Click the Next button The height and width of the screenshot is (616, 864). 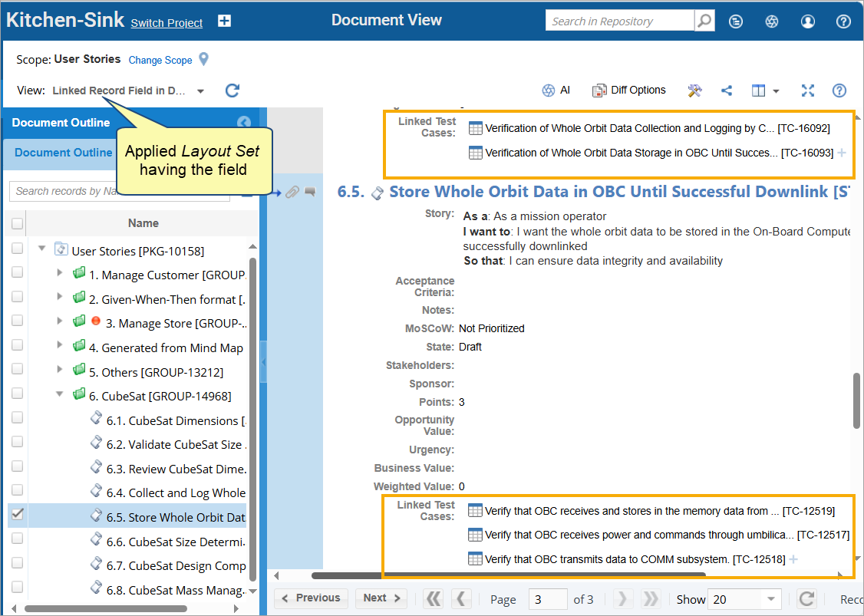381,598
